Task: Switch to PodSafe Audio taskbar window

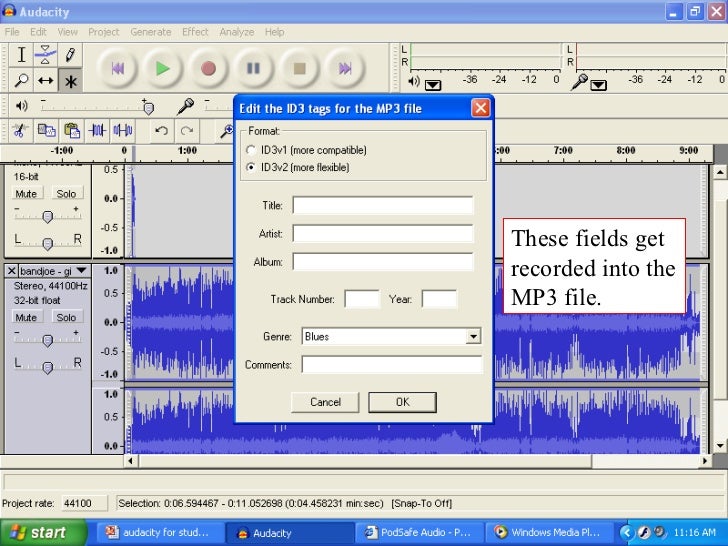Action: pos(420,532)
